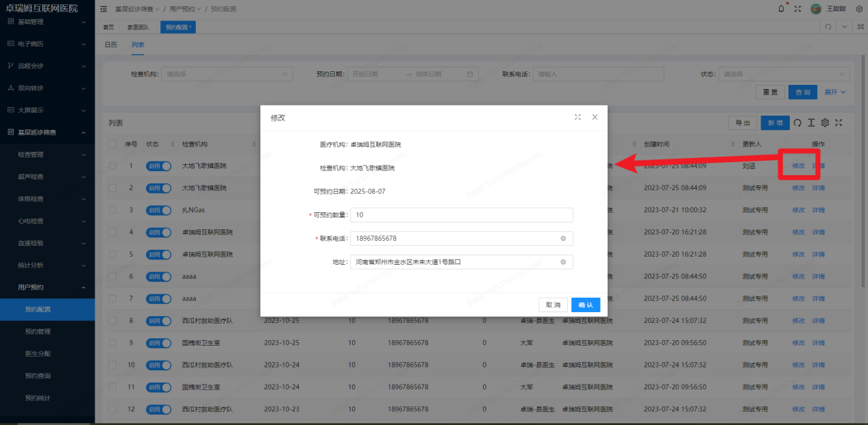Screen dimensions: 868x425
Task: Click the 新增 add button
Action: pos(775,123)
